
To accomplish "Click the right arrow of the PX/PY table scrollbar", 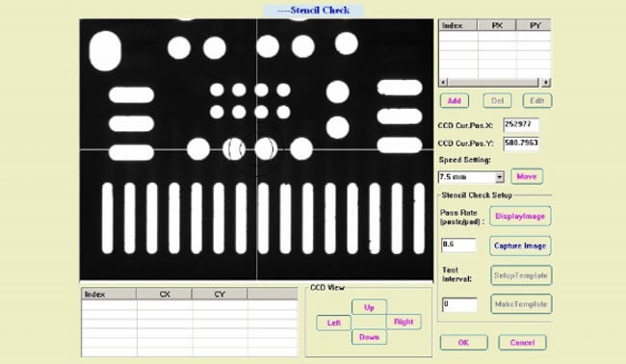I will tap(546, 83).
